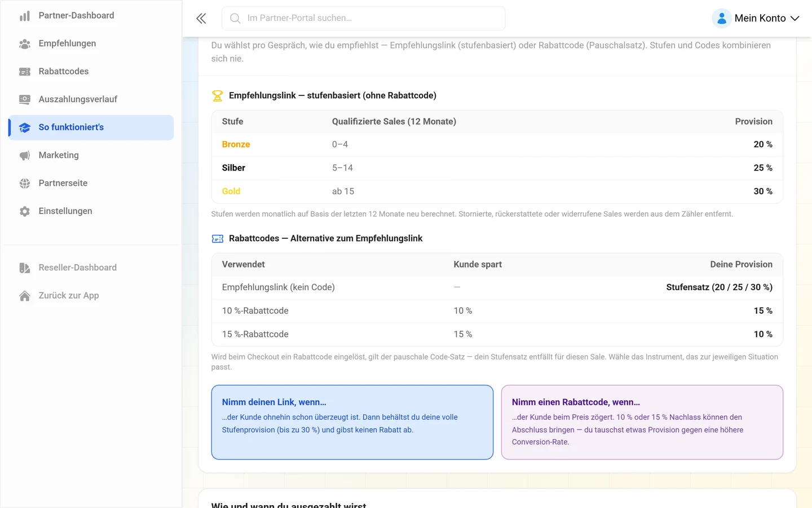Return via Zurück zur App

click(x=91, y=296)
